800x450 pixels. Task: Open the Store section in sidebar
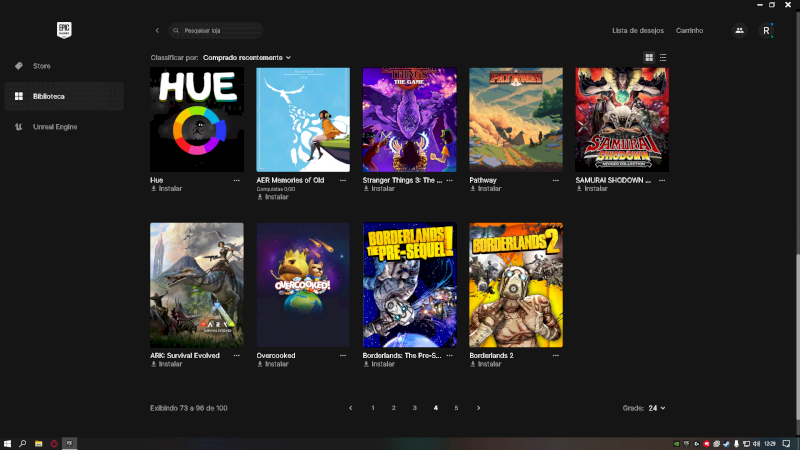[x=41, y=66]
